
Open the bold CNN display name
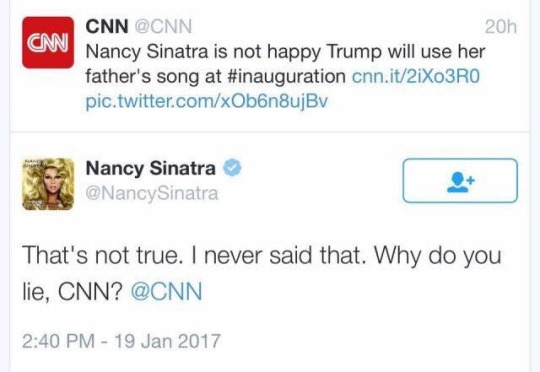tap(107, 26)
